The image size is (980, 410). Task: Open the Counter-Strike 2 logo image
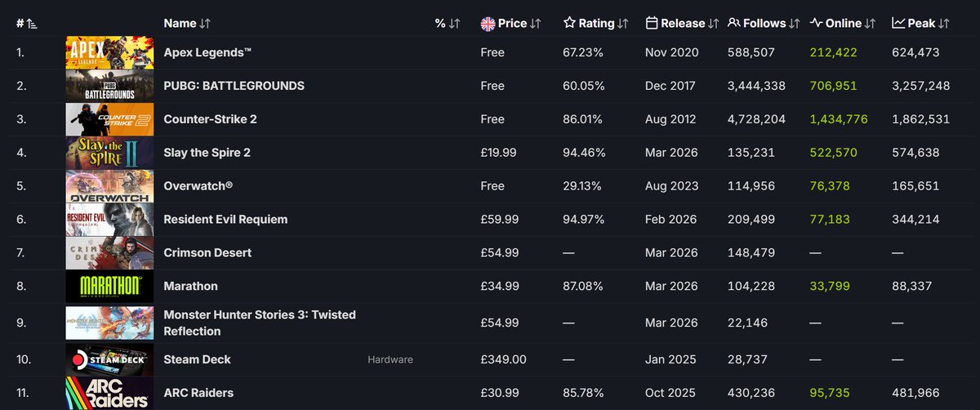point(109,119)
